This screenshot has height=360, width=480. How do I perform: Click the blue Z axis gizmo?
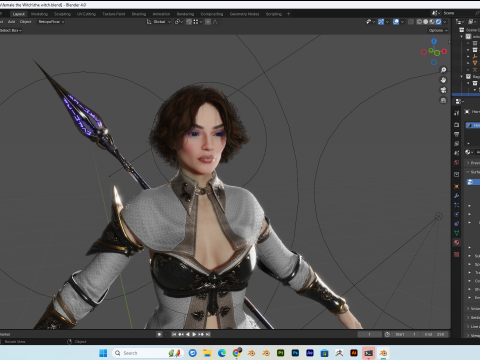click(434, 41)
